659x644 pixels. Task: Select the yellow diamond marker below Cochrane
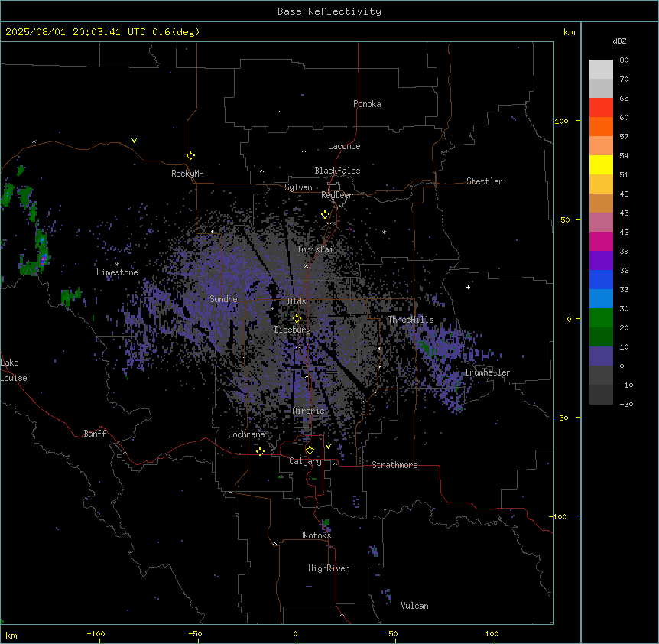tap(260, 451)
